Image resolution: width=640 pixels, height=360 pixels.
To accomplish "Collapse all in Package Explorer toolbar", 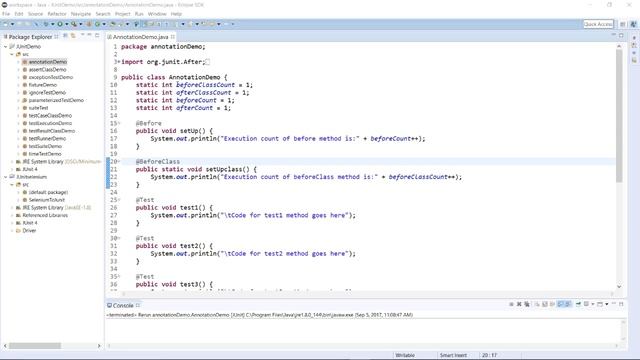I will 65,36.
